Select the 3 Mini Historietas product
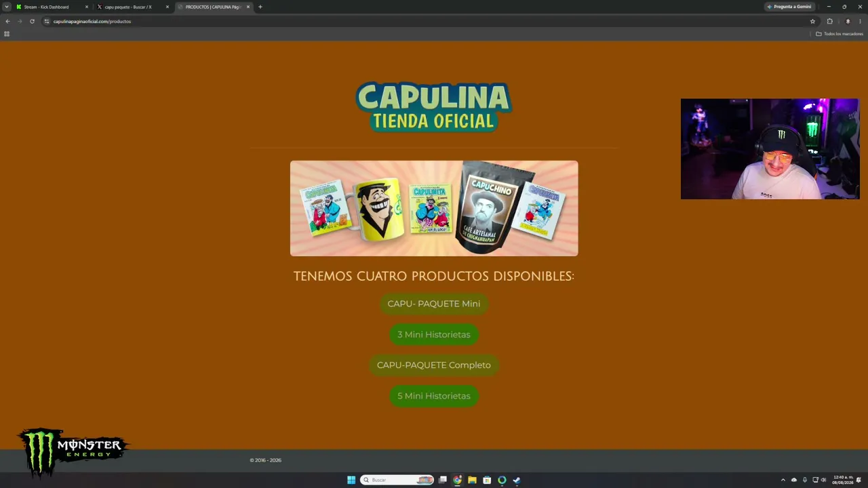 pyautogui.click(x=434, y=334)
